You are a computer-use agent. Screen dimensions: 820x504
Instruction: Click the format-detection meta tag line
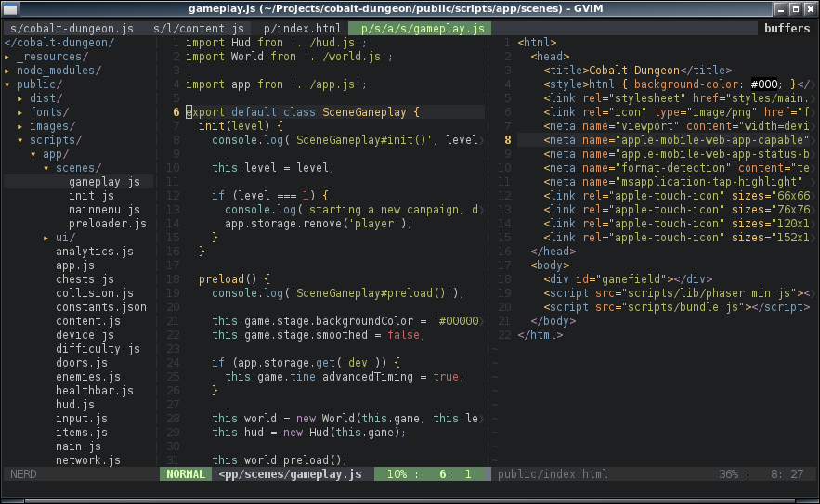point(677,168)
